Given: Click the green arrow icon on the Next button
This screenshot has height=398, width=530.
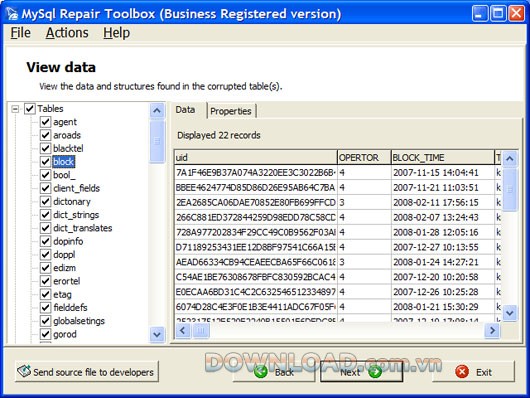Looking at the screenshot, I should pos(375,372).
